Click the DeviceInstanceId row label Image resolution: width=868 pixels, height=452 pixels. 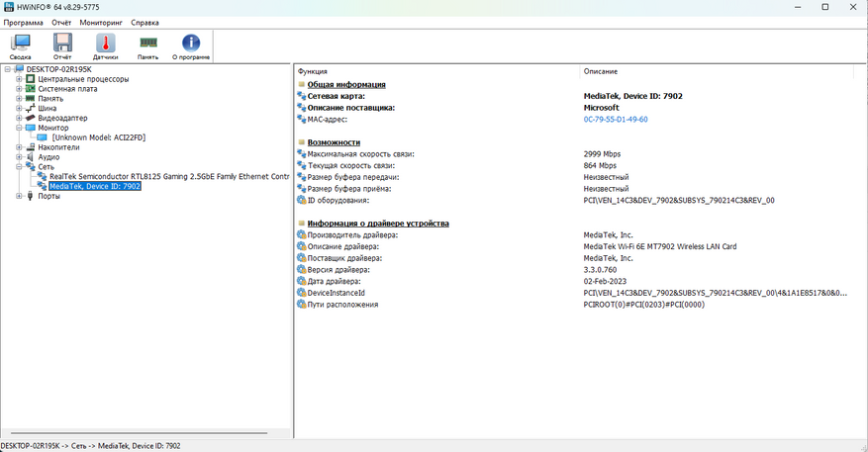pos(337,293)
